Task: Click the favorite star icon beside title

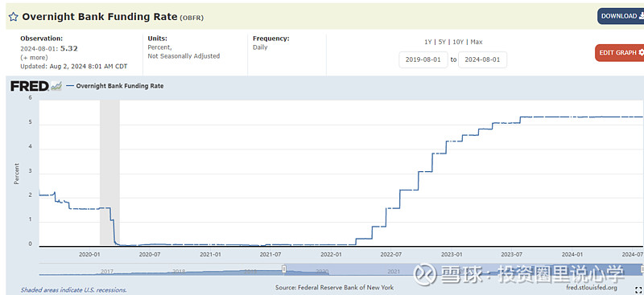Action: (13, 17)
